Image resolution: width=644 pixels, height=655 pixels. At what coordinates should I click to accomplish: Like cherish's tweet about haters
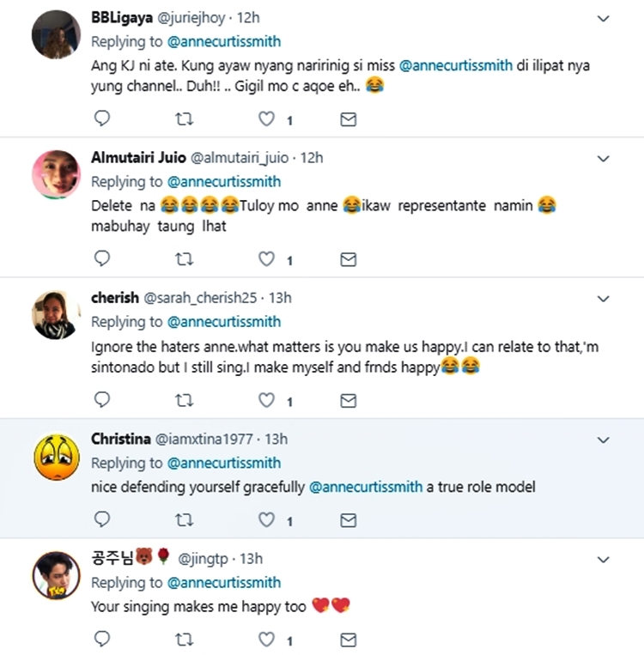267,399
